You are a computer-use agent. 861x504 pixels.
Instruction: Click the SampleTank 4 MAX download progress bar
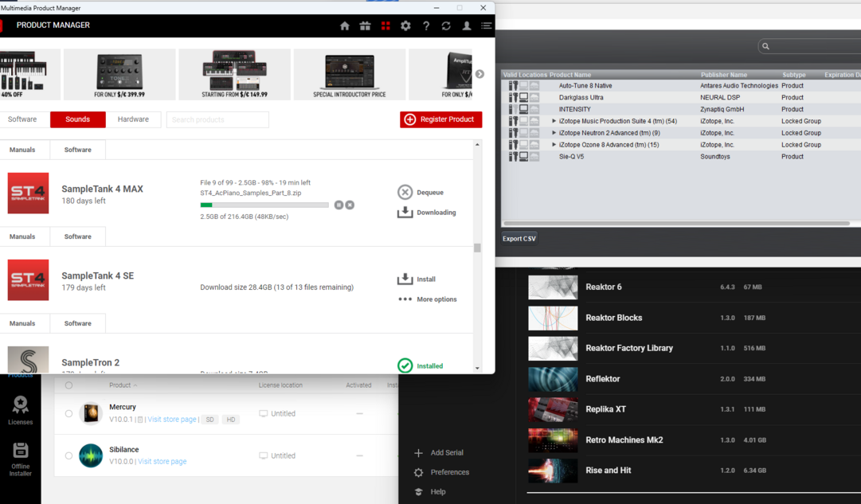[264, 205]
